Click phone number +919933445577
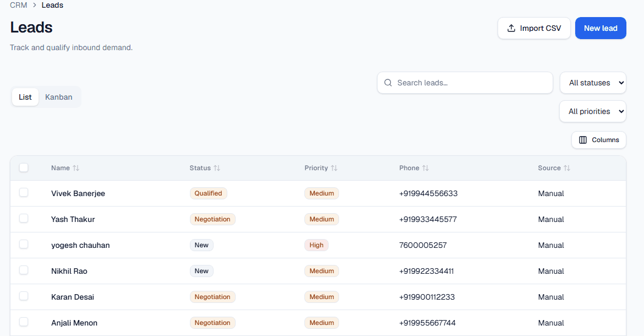The image size is (644, 336). [428, 219]
